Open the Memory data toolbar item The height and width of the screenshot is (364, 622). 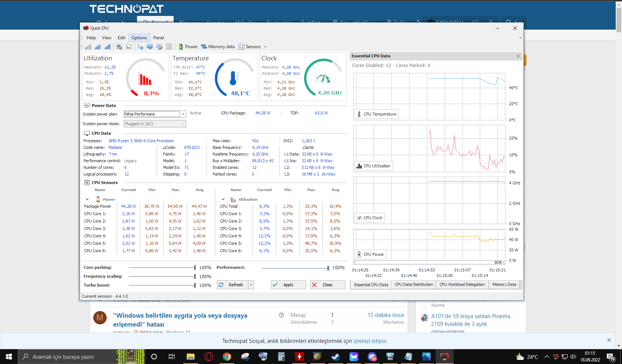(x=218, y=47)
